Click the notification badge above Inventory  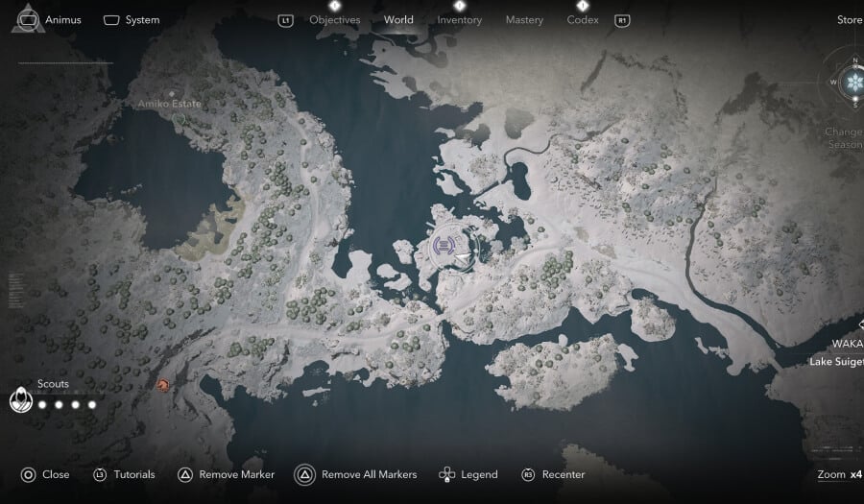click(x=460, y=6)
